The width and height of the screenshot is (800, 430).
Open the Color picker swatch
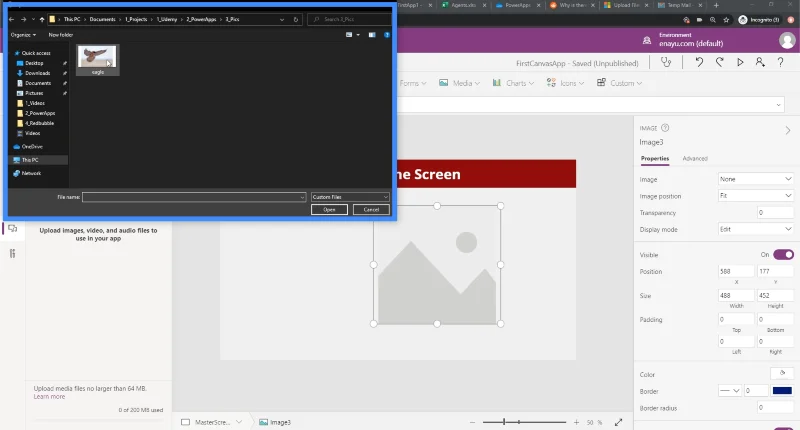[782, 373]
